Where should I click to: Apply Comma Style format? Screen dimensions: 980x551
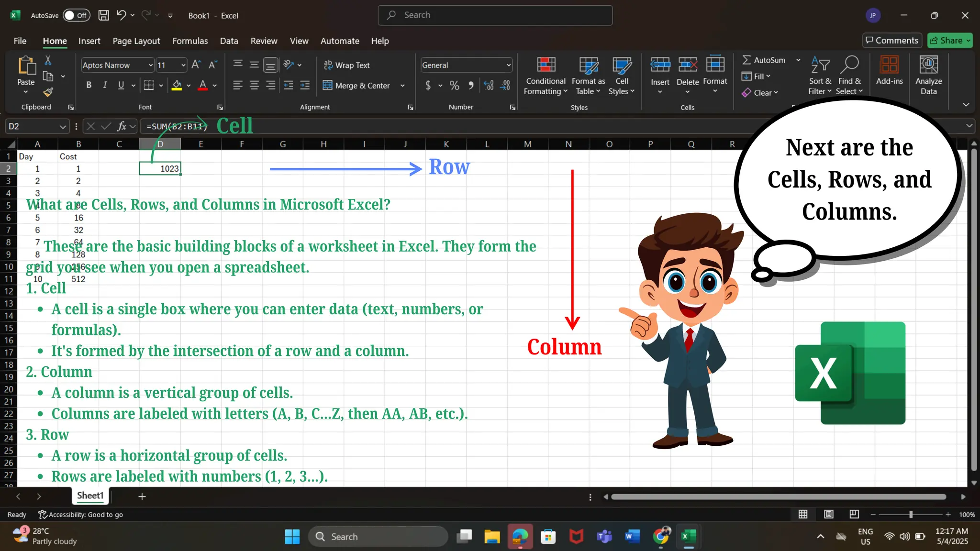click(x=471, y=86)
